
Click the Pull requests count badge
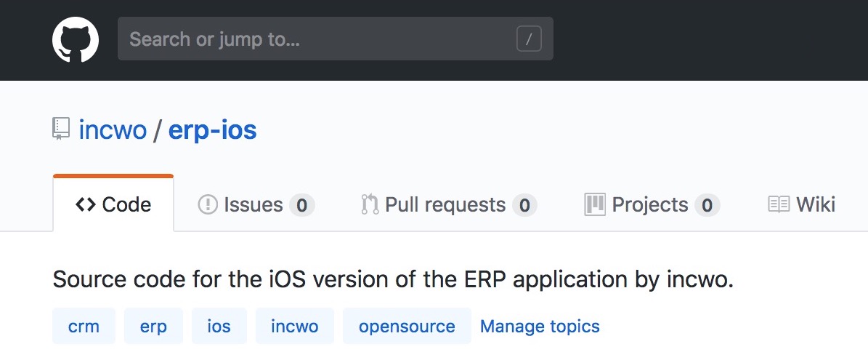tap(524, 206)
